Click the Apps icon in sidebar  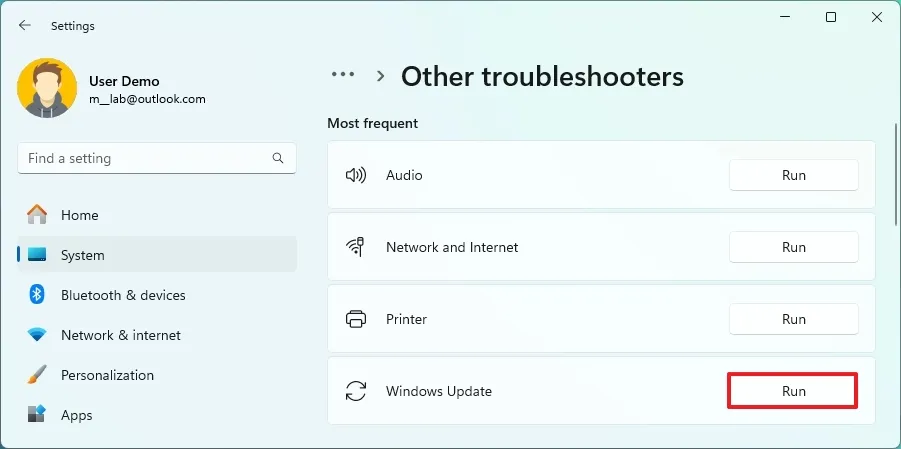37,415
